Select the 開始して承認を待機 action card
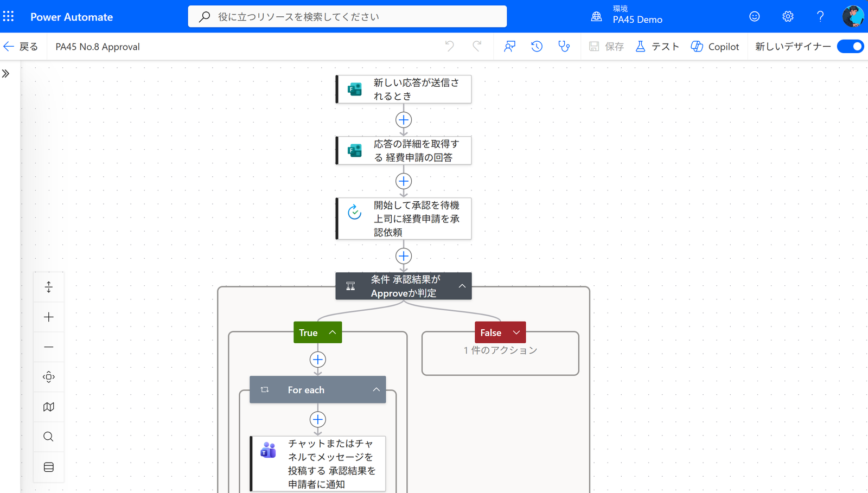 coord(404,219)
